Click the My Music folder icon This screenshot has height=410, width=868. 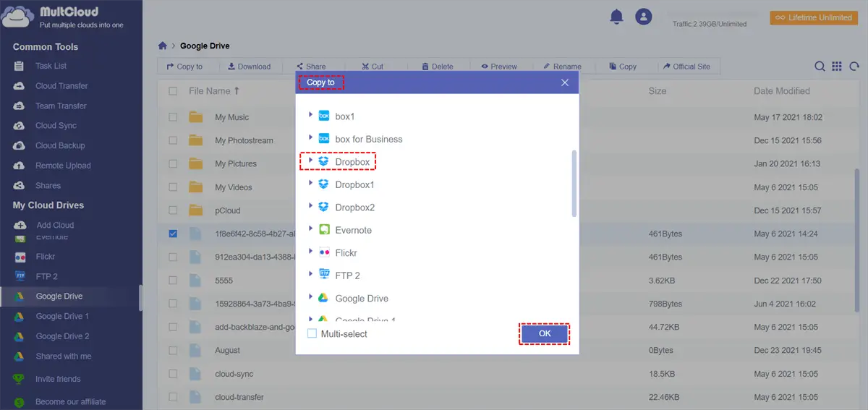click(x=195, y=117)
